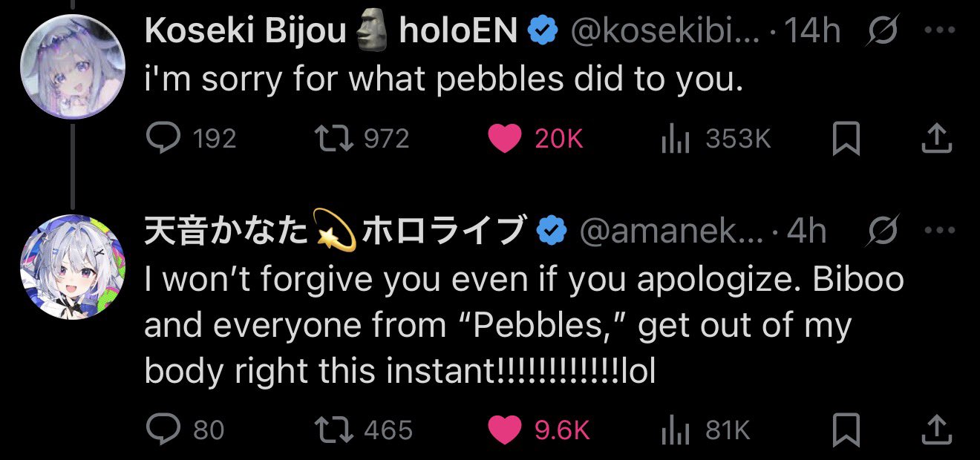980x460 pixels.
Task: Share Koseki Bijou's tweet
Action: [x=936, y=138]
